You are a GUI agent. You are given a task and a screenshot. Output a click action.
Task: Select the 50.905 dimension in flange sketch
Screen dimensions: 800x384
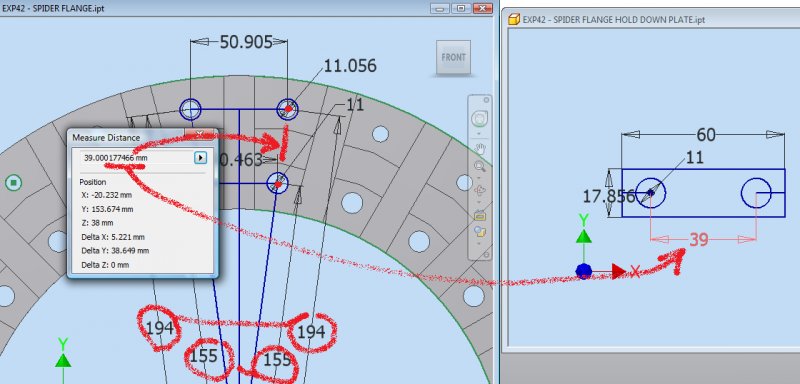(246, 42)
